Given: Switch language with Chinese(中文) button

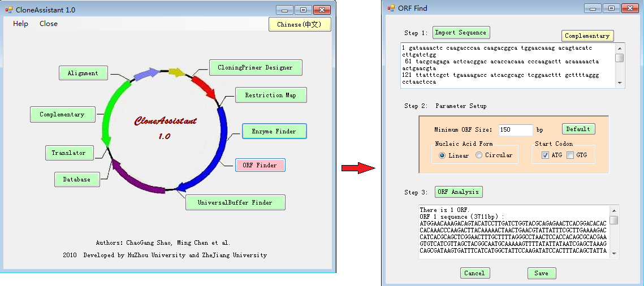Looking at the screenshot, I should point(299,24).
